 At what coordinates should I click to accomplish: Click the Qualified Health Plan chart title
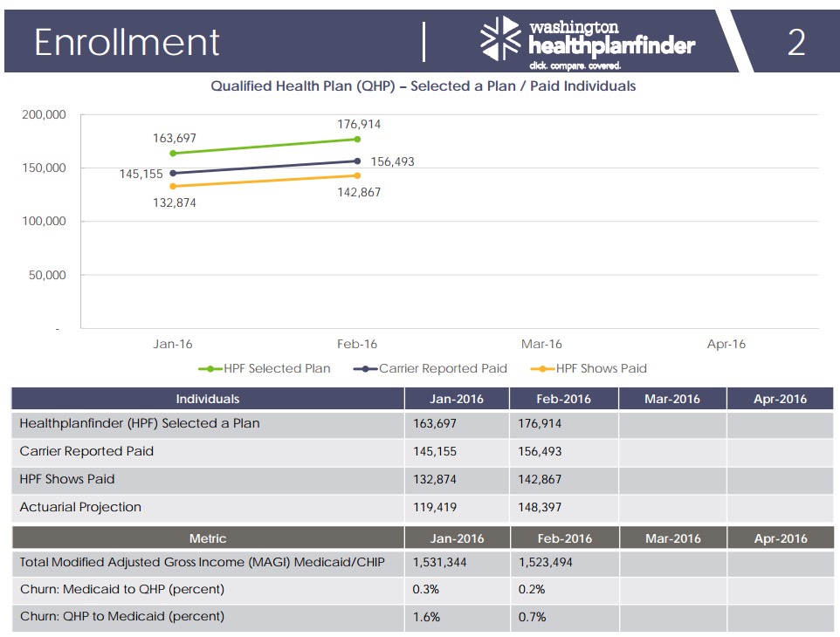tap(423, 86)
